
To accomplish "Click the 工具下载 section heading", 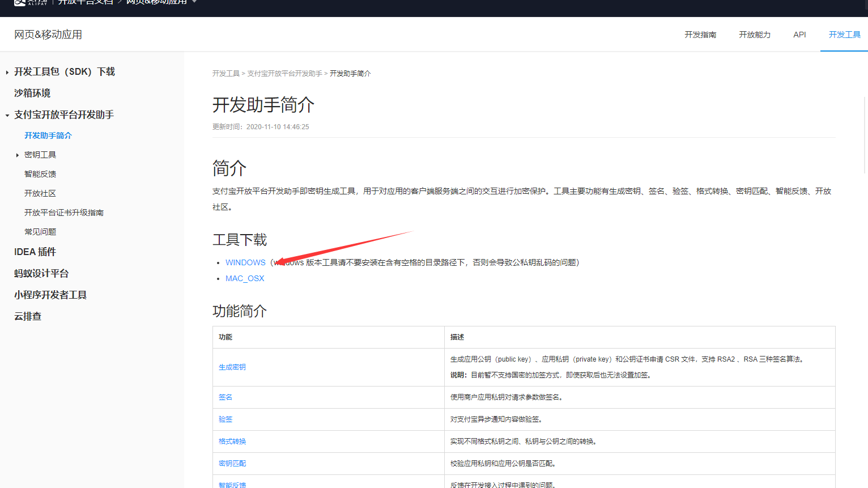I will [x=240, y=240].
